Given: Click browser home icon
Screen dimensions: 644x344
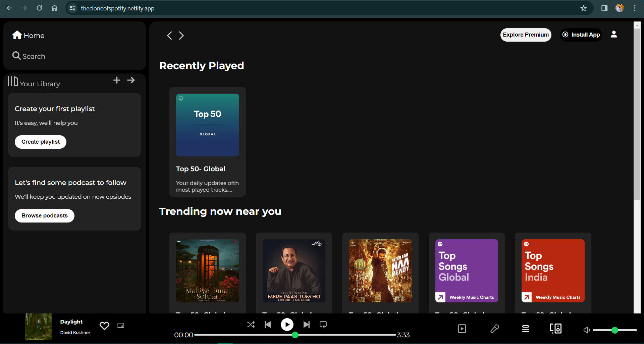Looking at the screenshot, I should coord(54,8).
